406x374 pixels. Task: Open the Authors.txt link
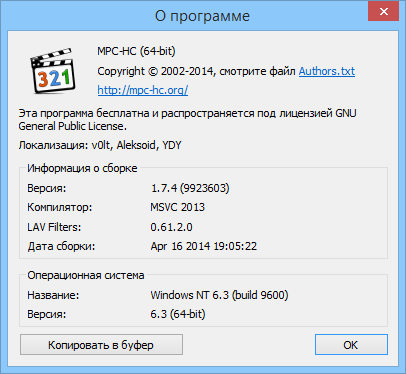[x=327, y=71]
